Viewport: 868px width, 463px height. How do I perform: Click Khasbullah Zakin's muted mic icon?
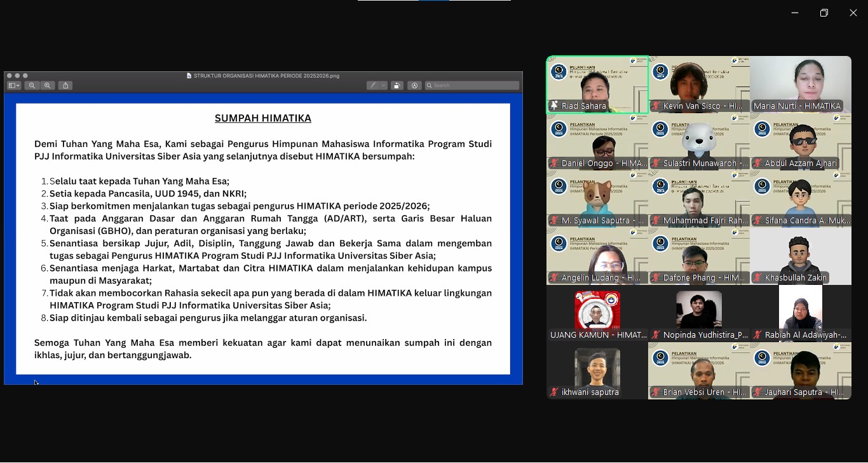(x=757, y=278)
